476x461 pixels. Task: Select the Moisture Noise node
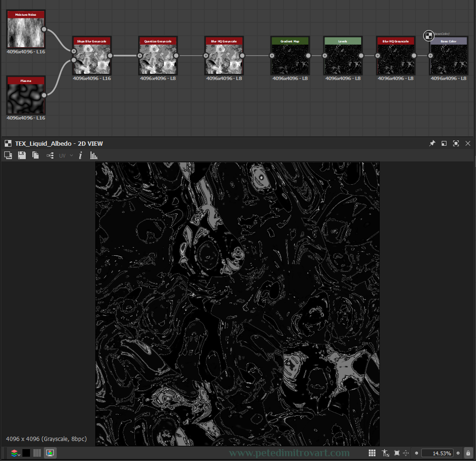click(x=26, y=29)
